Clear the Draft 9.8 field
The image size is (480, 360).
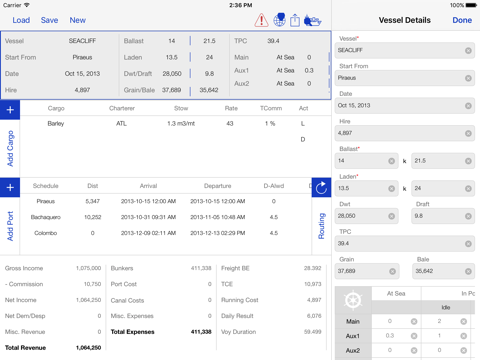pos(468,216)
